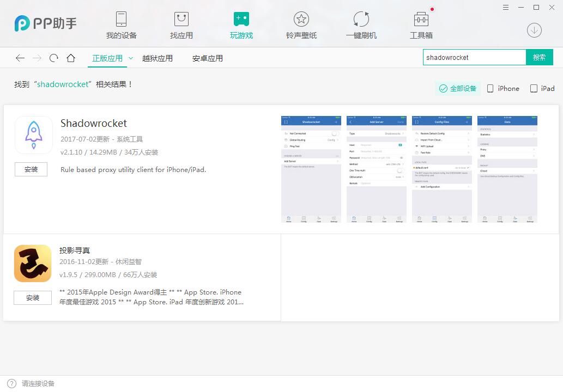Viewport: 563px width, 392px height.
Task: Open the 铃声壁纸 ringtones and wallpapers section
Action: click(301, 25)
